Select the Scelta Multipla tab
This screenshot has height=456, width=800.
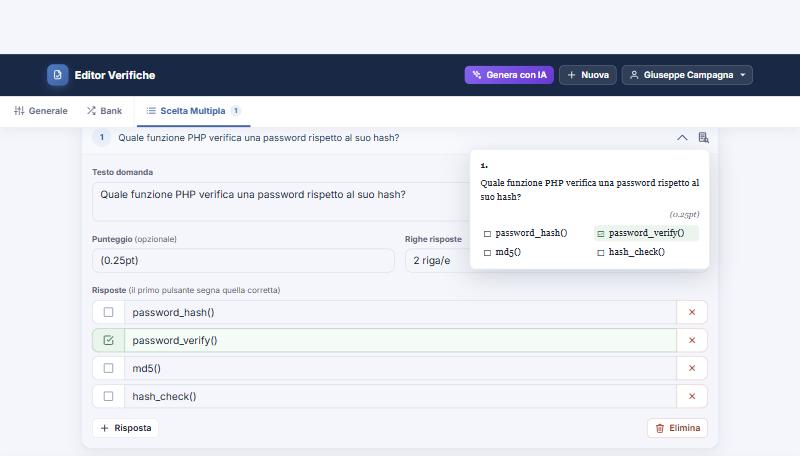point(193,111)
